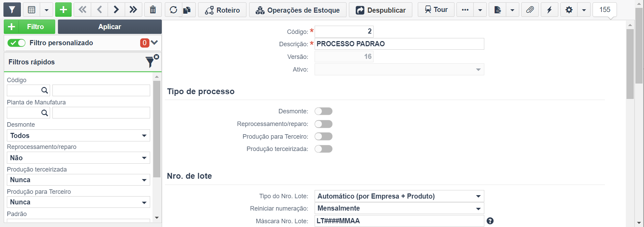Open Operações de Estoque
Image resolution: width=644 pixels, height=227 pixels.
click(298, 10)
